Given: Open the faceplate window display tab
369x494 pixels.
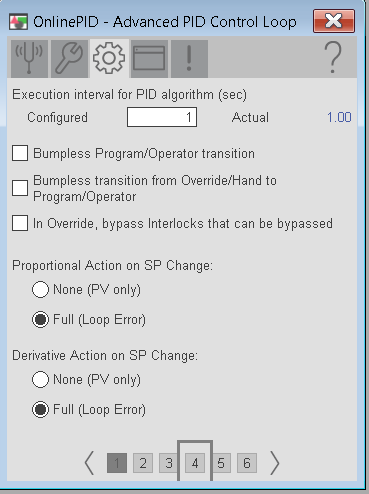Looking at the screenshot, I should click(x=149, y=59).
